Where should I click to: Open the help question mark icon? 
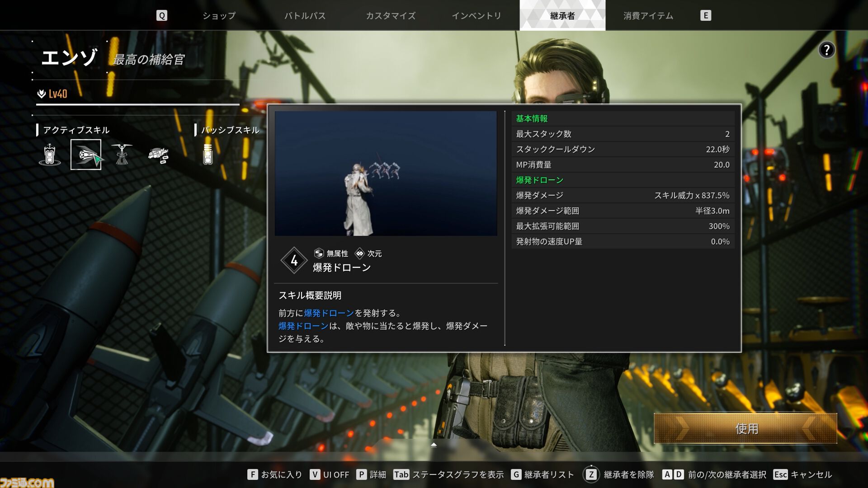click(x=826, y=50)
